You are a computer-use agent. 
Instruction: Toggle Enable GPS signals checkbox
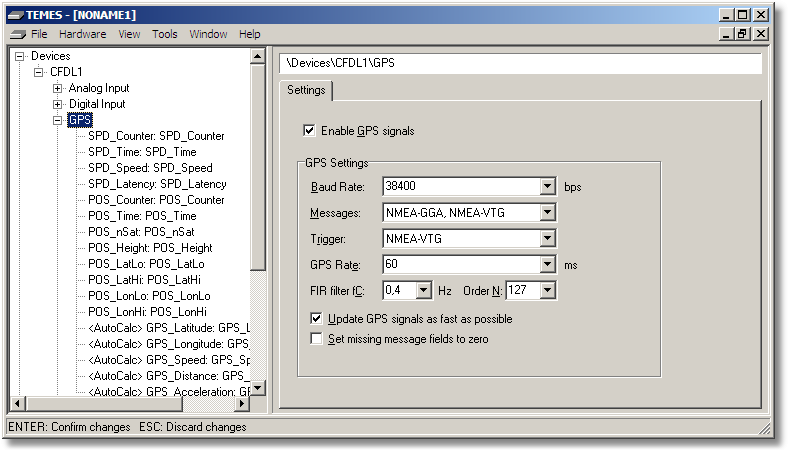(309, 131)
